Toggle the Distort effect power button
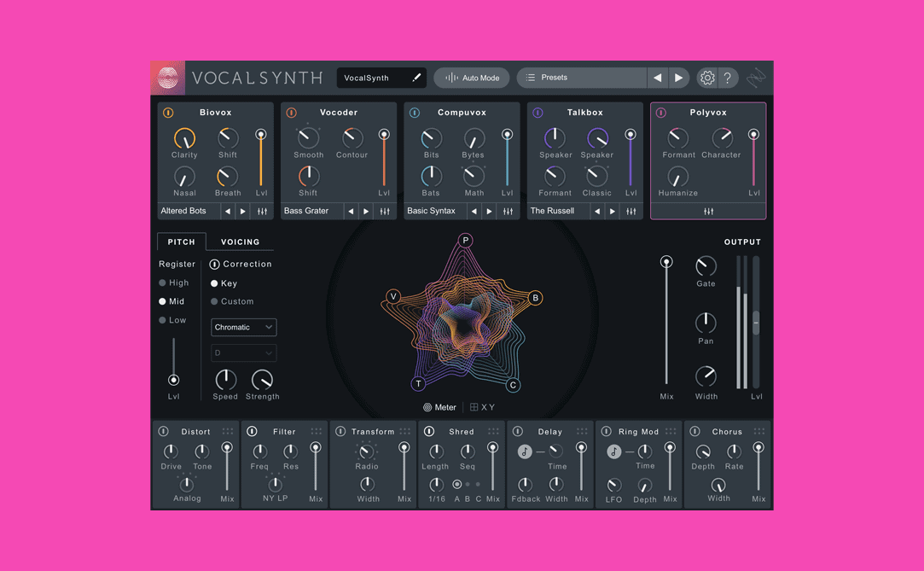Screen dimensions: 924x571 (x=163, y=431)
